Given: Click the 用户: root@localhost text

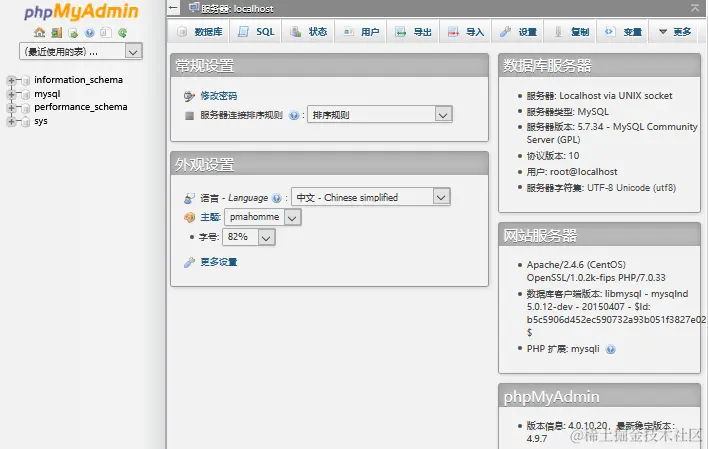Looking at the screenshot, I should pos(572,172).
